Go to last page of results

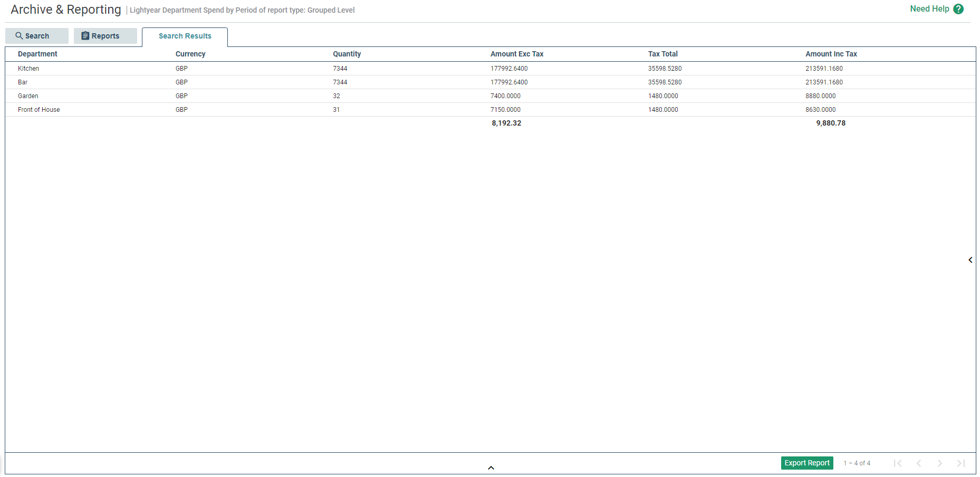961,463
